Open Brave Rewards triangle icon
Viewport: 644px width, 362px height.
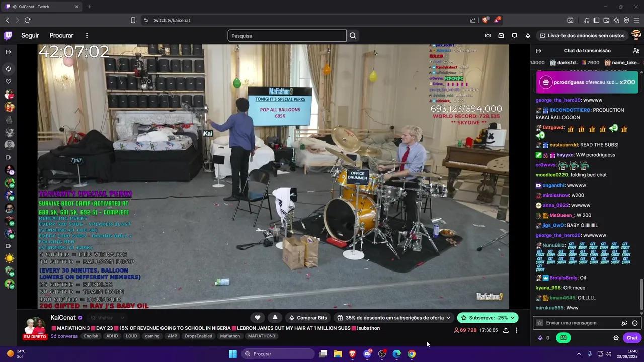tap(497, 20)
